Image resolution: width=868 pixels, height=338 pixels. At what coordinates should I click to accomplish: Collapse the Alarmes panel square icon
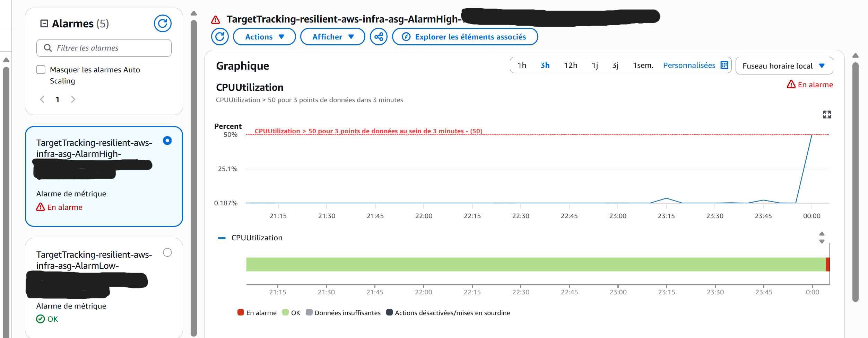pos(44,24)
